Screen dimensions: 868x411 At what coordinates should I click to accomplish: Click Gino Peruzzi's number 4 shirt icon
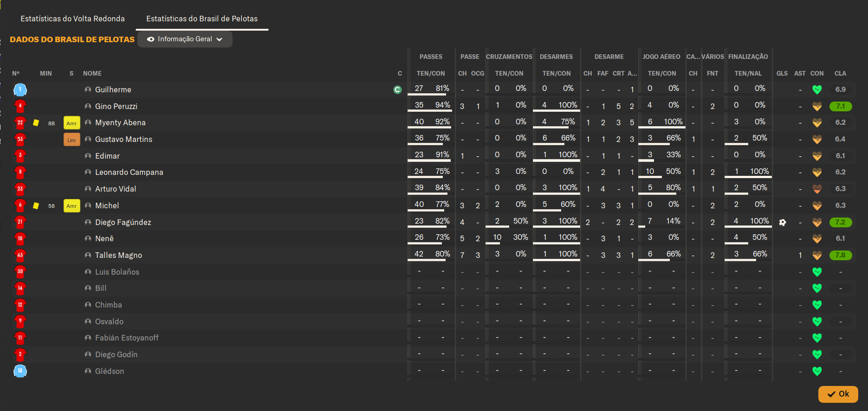click(20, 106)
